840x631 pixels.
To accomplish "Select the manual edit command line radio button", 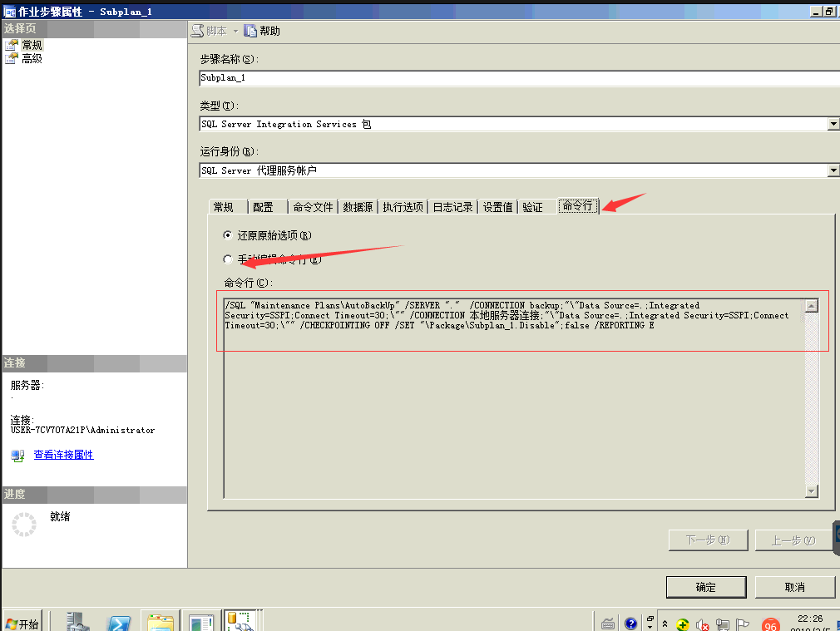I will 228,259.
